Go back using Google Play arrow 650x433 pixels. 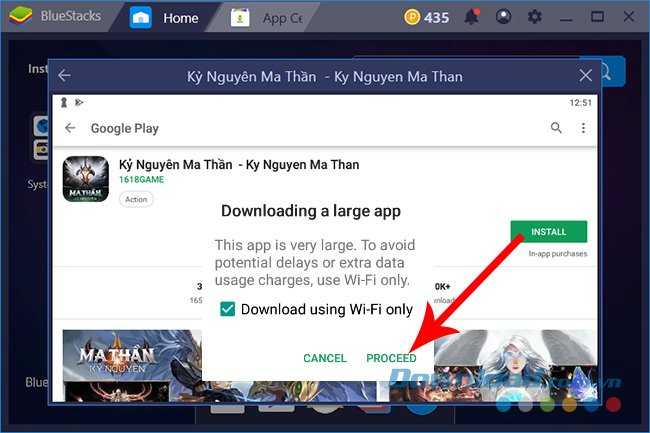pyautogui.click(x=70, y=128)
